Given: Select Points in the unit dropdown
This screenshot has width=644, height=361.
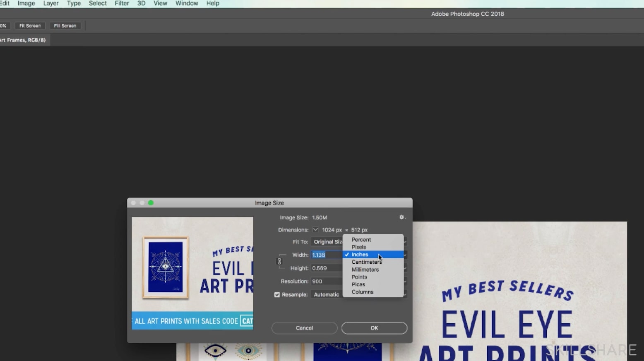Looking at the screenshot, I should (x=359, y=277).
